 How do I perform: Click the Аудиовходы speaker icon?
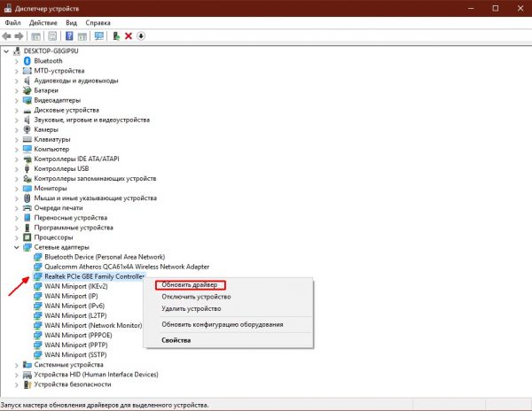tap(27, 81)
